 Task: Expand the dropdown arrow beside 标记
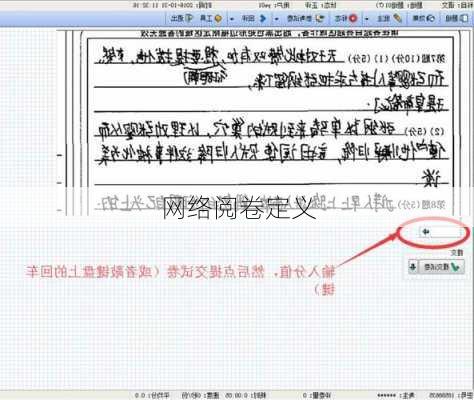pyautogui.click(x=367, y=19)
